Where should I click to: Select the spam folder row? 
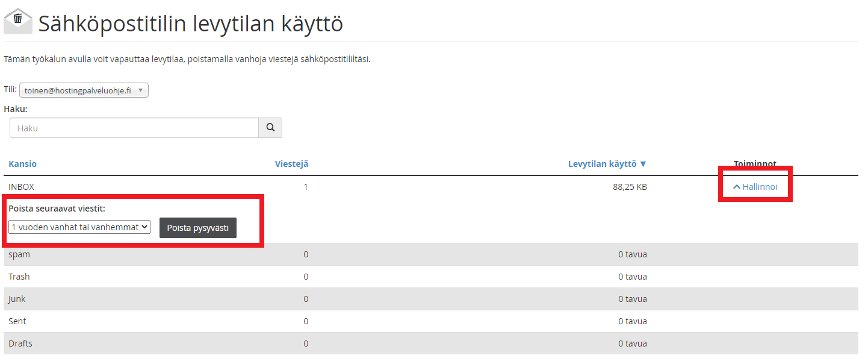coord(19,254)
